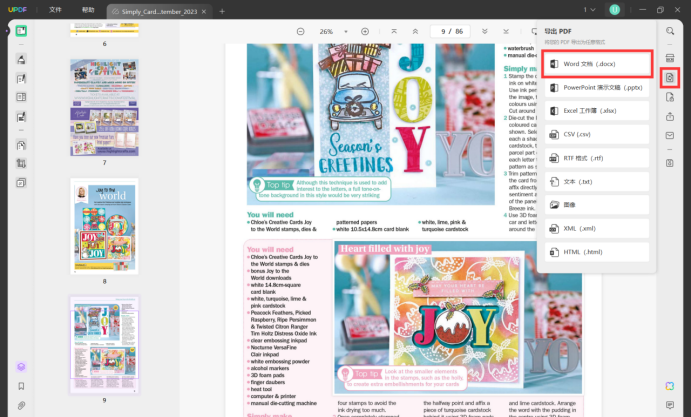Open the OCR recognize text tool

pyautogui.click(x=670, y=58)
